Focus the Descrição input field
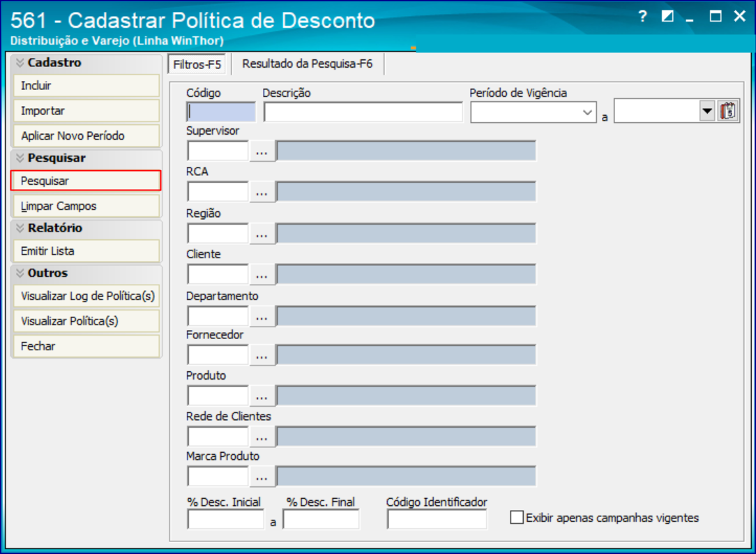The width and height of the screenshot is (756, 554). click(x=363, y=112)
